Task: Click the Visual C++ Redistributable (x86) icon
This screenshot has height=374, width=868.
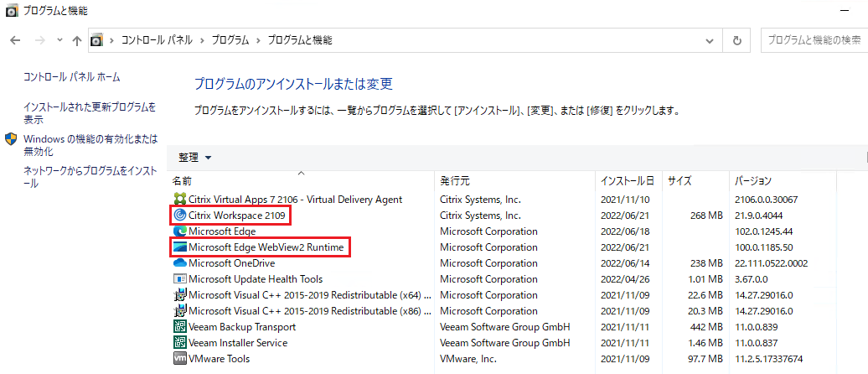Action: 179,311
